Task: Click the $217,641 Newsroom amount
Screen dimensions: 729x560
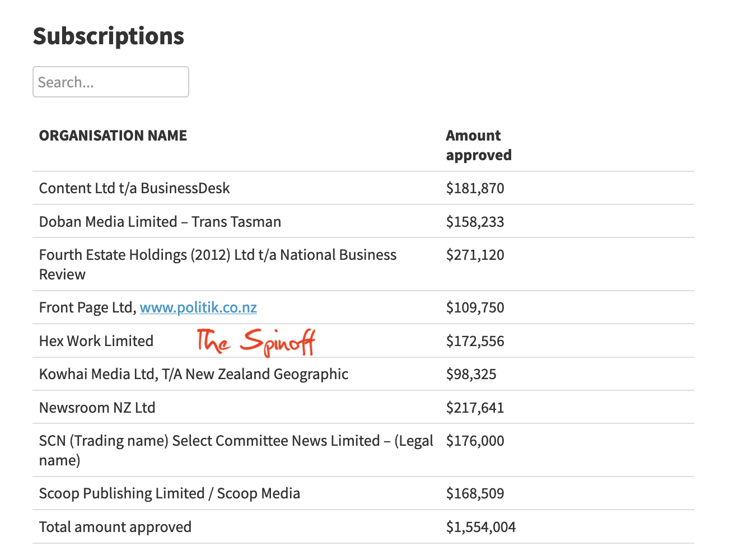Action: point(475,407)
